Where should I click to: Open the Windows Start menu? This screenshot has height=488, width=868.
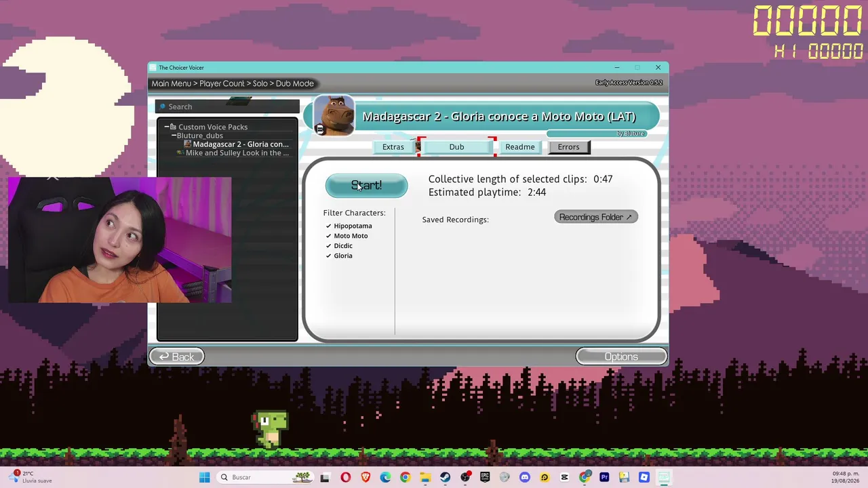click(x=205, y=477)
